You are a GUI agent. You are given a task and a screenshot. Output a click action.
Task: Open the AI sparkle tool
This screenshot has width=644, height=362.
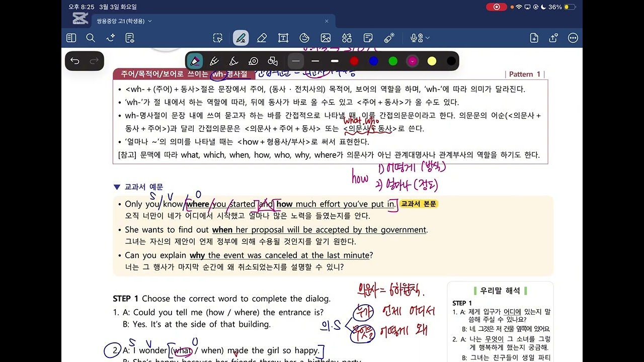(111, 38)
